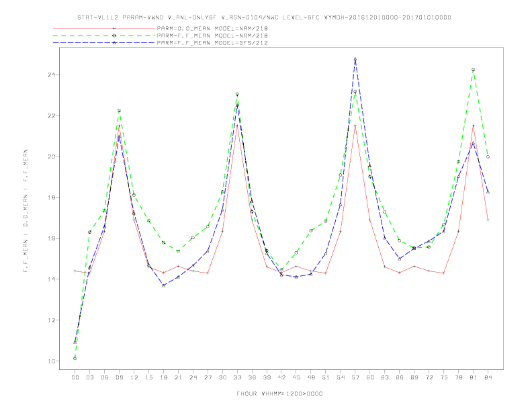Click x-axis tick label 51

(326, 377)
